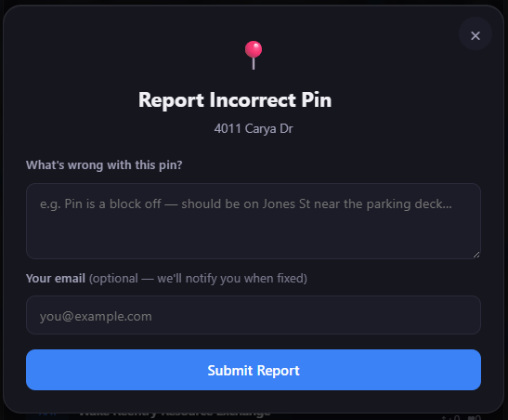Click the red pushpin icon
Viewport: 508px width, 420px height.
(x=254, y=55)
